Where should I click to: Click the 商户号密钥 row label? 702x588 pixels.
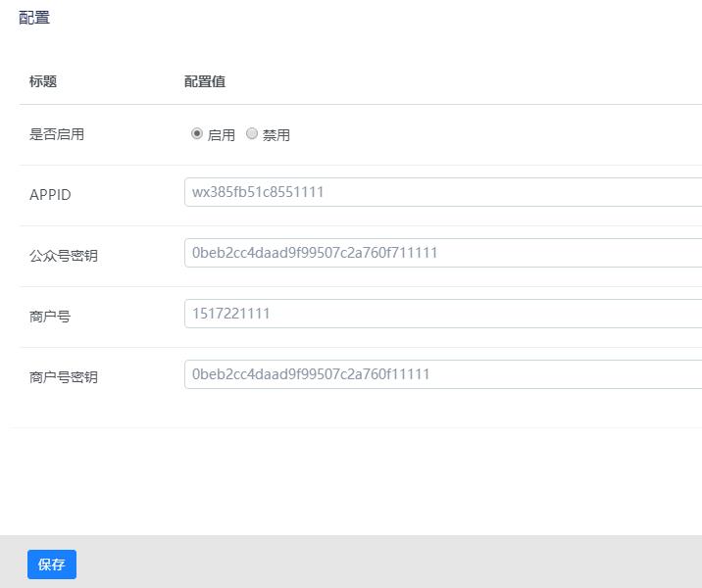(64, 377)
